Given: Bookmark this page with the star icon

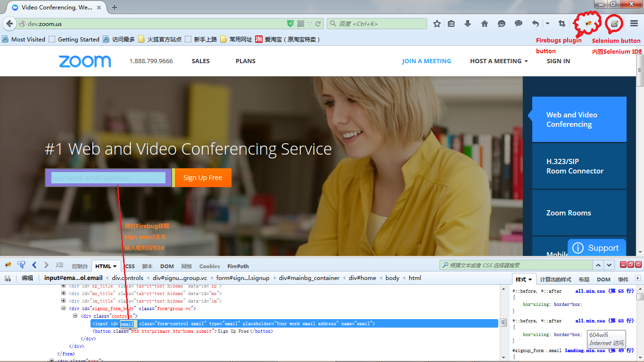Looking at the screenshot, I should tap(437, 24).
